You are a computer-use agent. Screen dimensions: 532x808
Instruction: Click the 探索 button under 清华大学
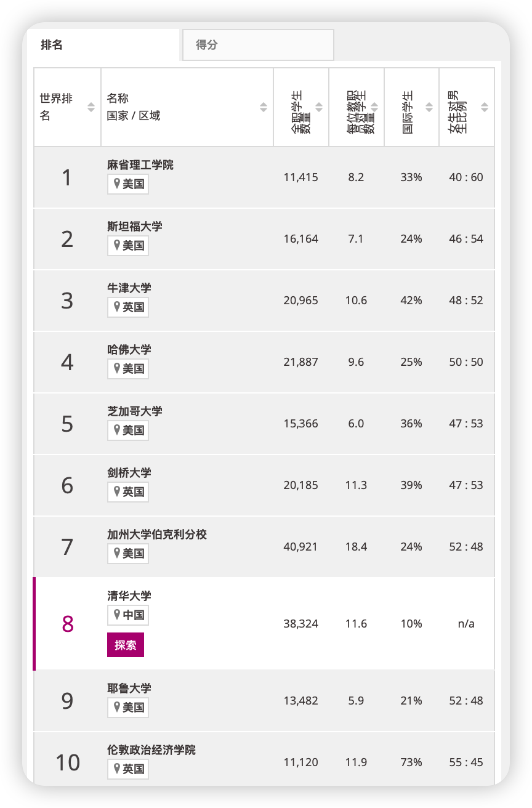[125, 645]
